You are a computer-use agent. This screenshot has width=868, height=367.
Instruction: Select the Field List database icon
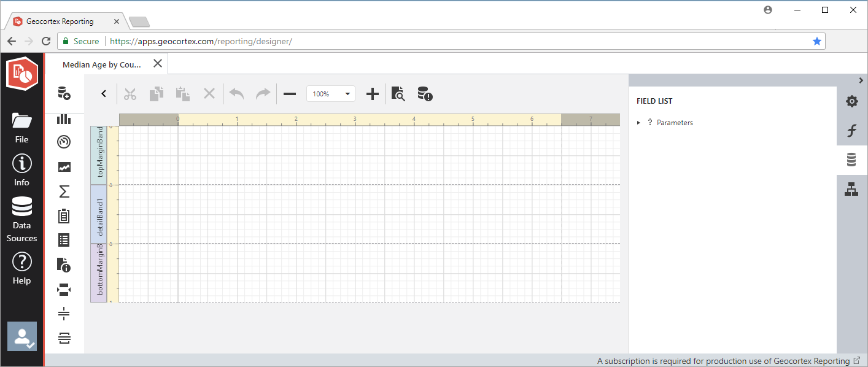point(851,159)
